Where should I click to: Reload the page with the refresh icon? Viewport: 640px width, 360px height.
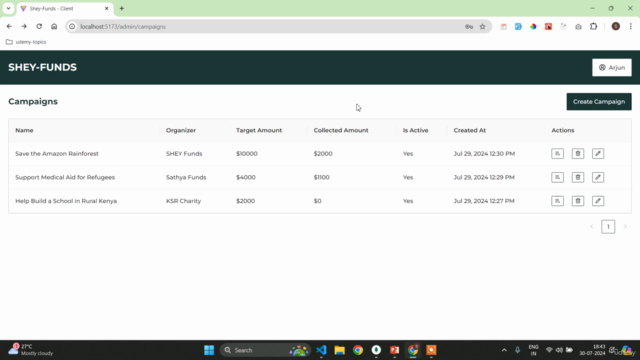coord(39,27)
